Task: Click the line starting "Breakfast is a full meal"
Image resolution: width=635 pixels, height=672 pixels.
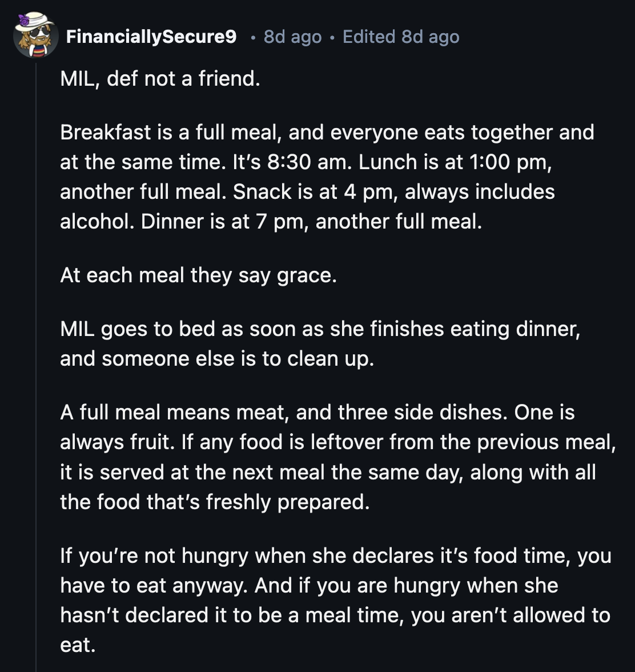Action: (x=327, y=133)
